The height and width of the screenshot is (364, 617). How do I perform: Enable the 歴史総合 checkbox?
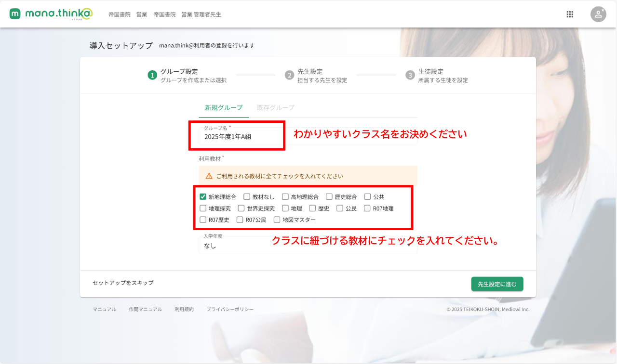329,196
